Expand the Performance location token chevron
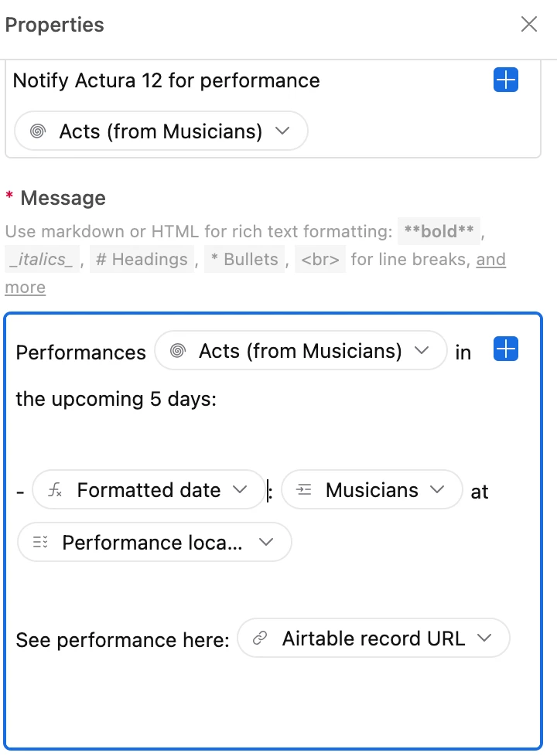Image resolution: width=557 pixels, height=756 pixels. (x=266, y=543)
